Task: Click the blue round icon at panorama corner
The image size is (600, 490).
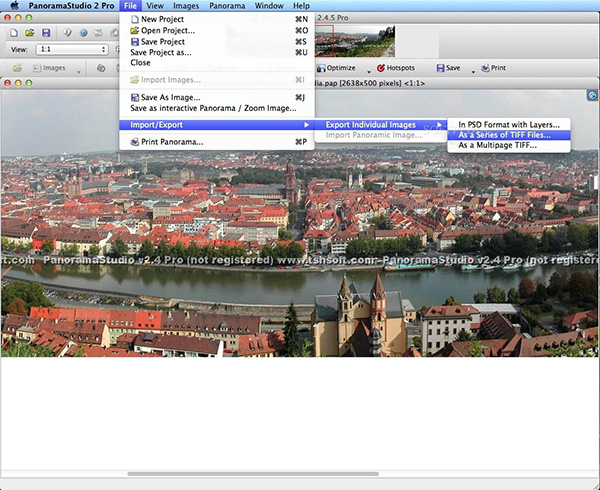Action: pyautogui.click(x=592, y=95)
